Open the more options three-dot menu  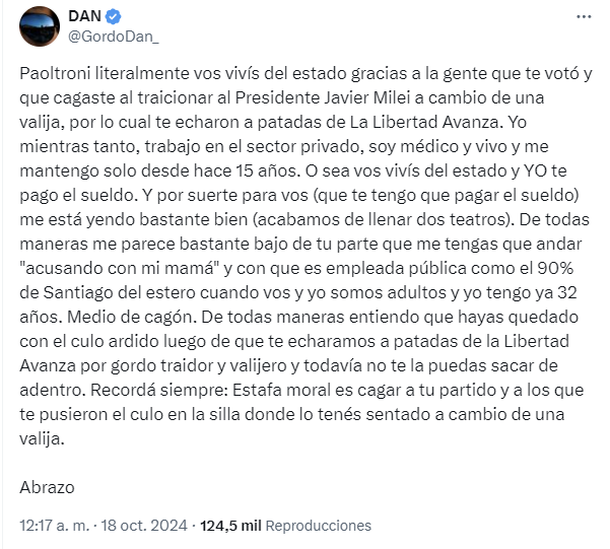(583, 19)
